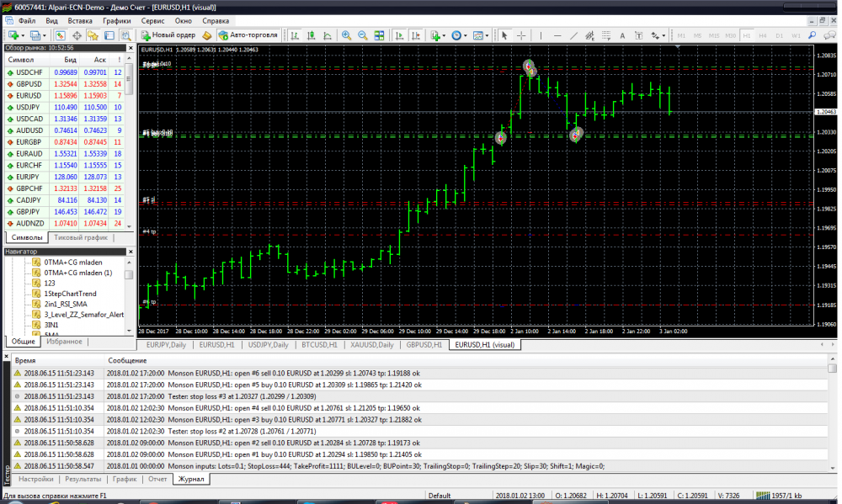
Task: Open the BTCUSD,H1 chart tab
Action: pos(319,345)
